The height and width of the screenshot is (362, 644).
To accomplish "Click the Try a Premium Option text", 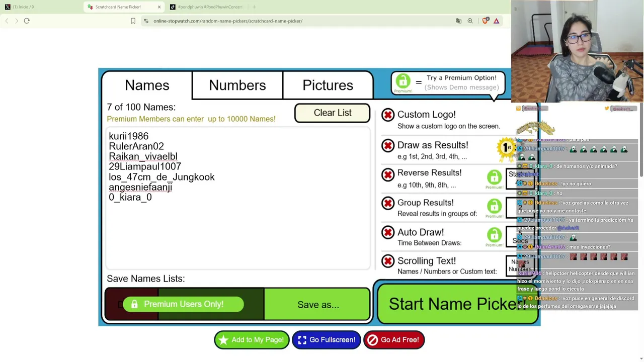I will click(461, 78).
